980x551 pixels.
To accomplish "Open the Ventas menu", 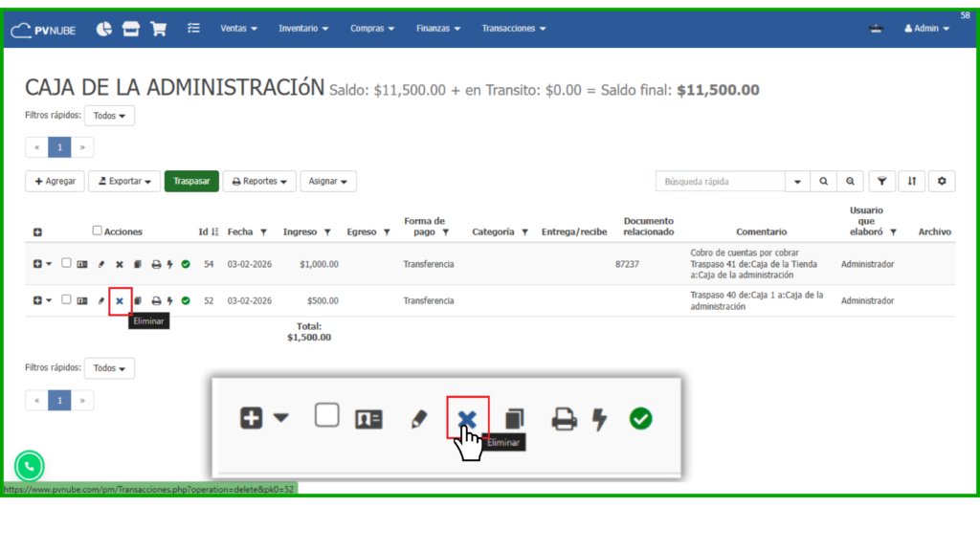I will 238,29.
